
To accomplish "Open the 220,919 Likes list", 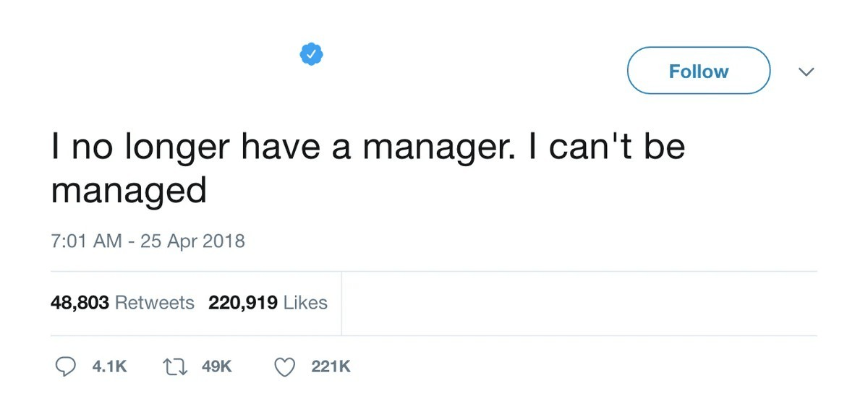I will tap(268, 303).
